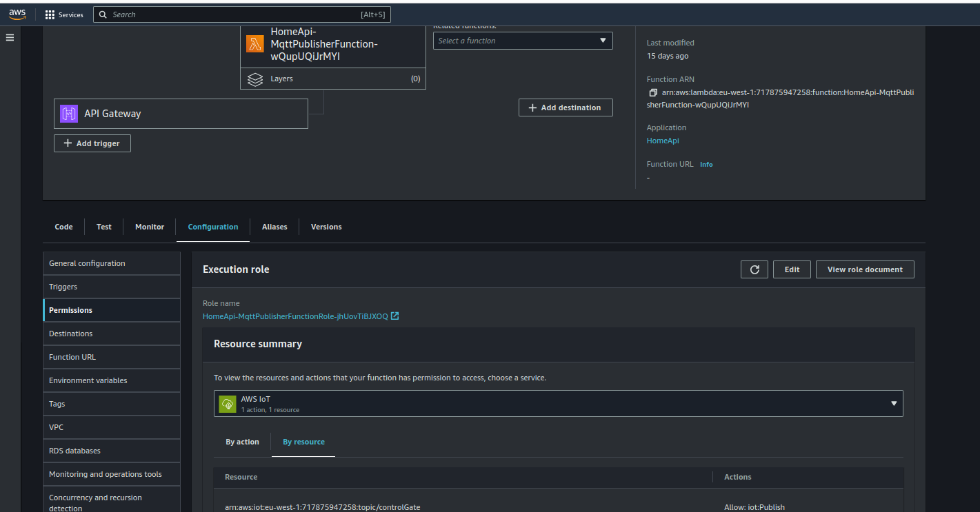Click the Layers stack icon
The height and width of the screenshot is (512, 980).
pyautogui.click(x=255, y=79)
